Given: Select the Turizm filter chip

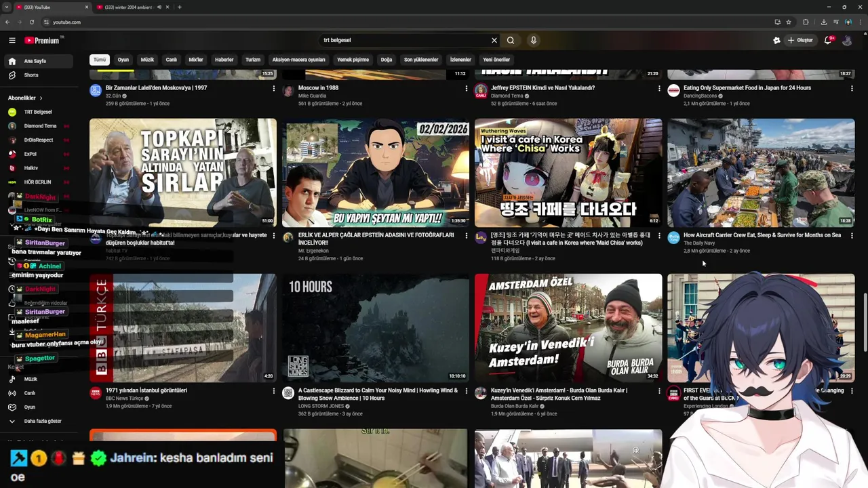Looking at the screenshot, I should [x=253, y=60].
